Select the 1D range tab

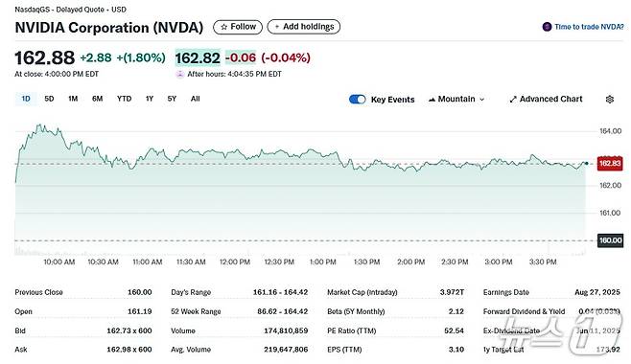click(x=26, y=99)
